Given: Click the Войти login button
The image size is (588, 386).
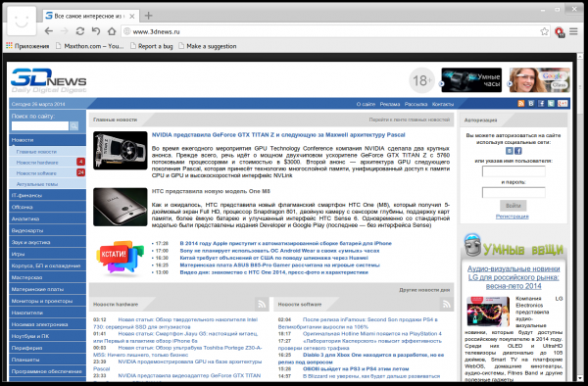Looking at the screenshot, I should pos(513,206).
